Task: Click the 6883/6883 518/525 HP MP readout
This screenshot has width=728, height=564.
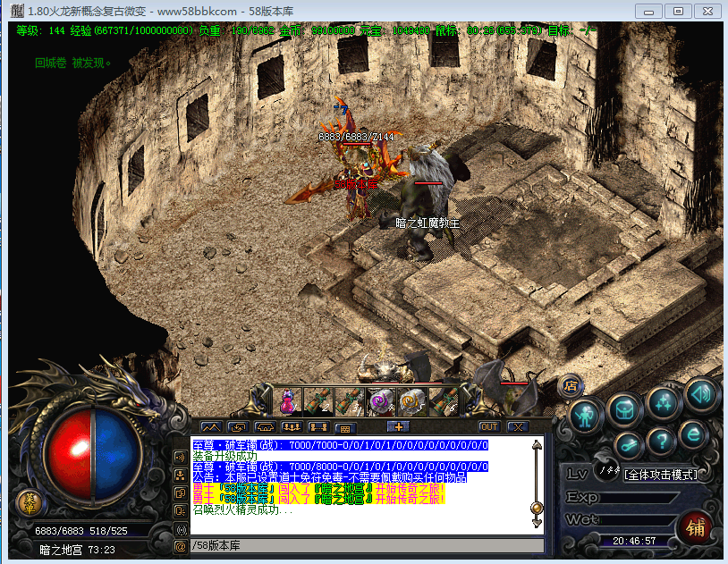Action: [x=81, y=531]
